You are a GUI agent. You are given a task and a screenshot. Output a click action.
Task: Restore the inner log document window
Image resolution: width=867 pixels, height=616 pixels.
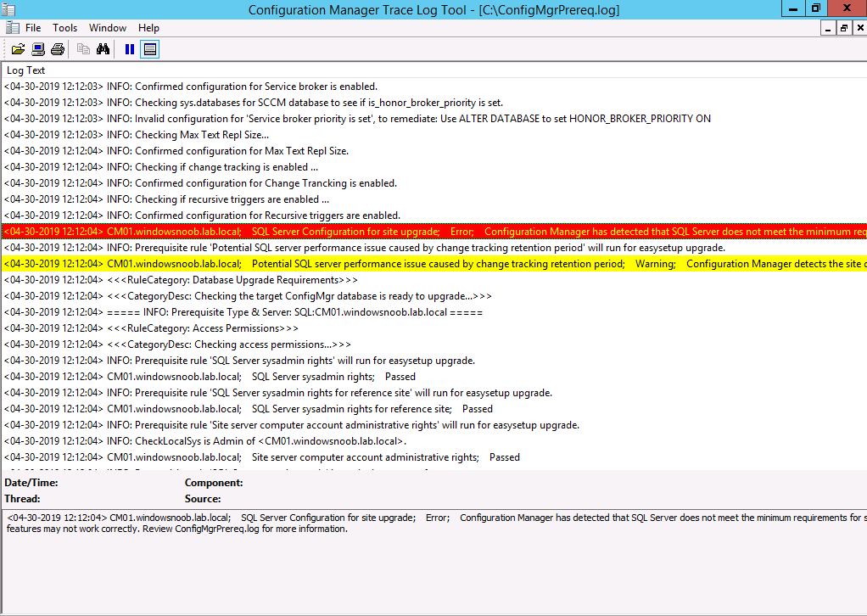click(x=844, y=28)
